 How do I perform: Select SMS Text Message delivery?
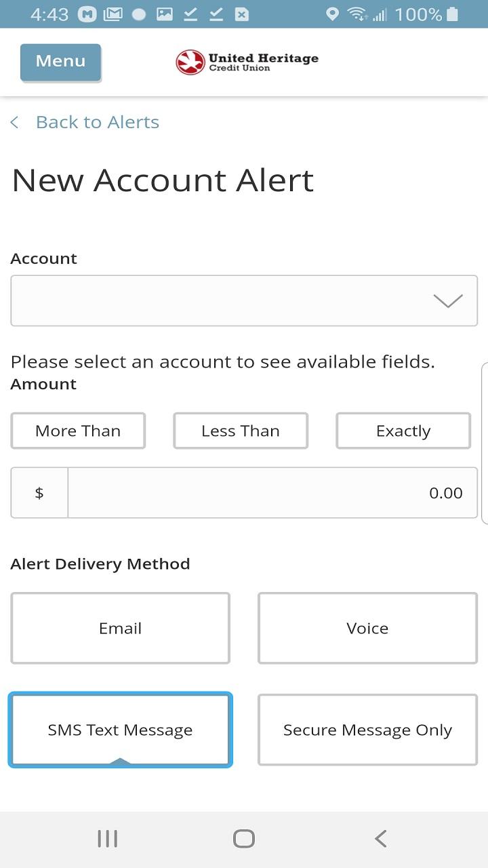(121, 730)
